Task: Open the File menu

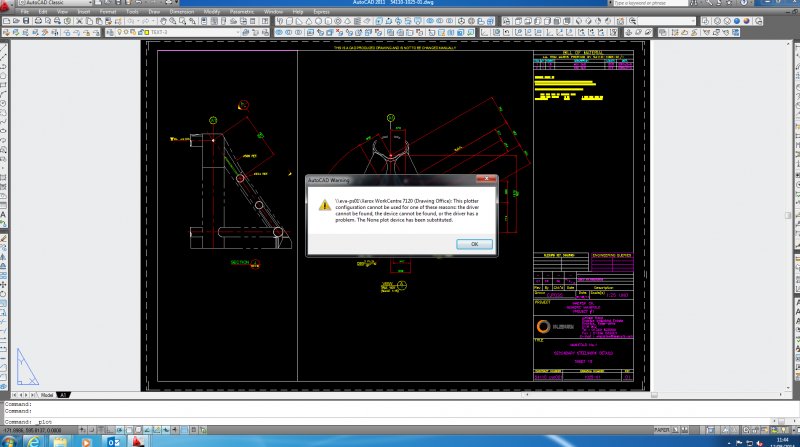Action: pyautogui.click(x=24, y=12)
